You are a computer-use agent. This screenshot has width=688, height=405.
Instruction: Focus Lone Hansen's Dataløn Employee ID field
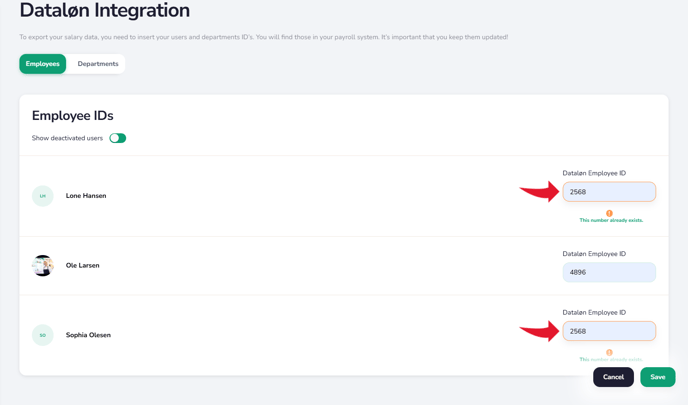pos(609,192)
